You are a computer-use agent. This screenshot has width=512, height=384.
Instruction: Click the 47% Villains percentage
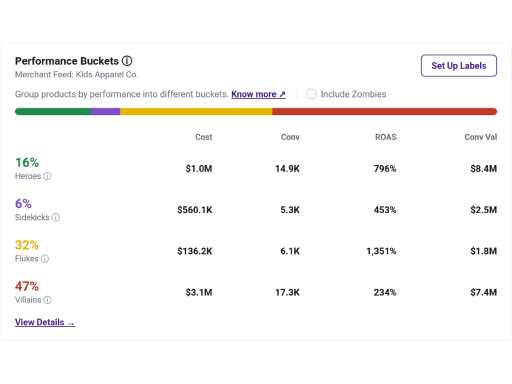27,286
